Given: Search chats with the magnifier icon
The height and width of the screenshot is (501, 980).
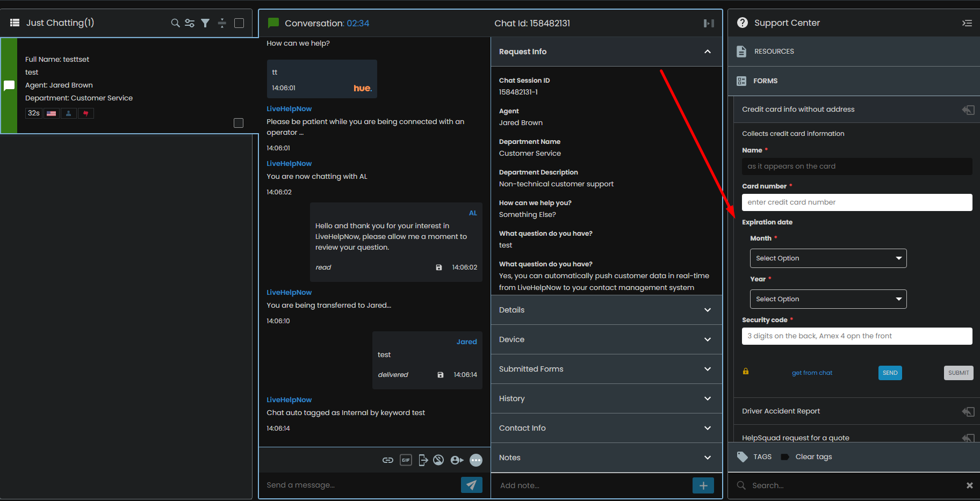Looking at the screenshot, I should tap(175, 23).
